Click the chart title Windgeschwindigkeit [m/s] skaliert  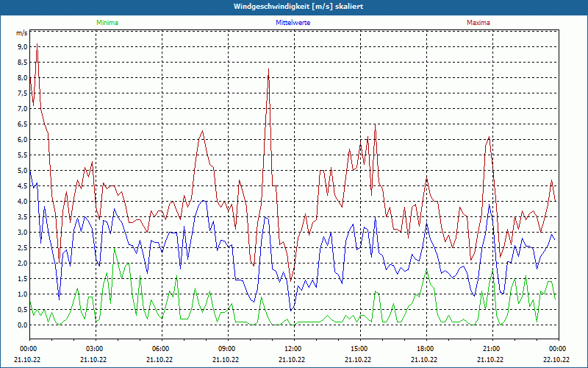pos(298,7)
